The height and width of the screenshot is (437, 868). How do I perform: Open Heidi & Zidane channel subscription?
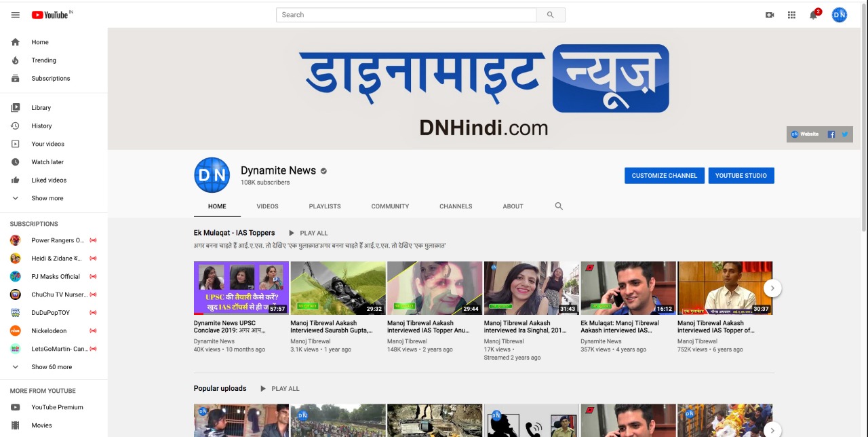coord(54,259)
